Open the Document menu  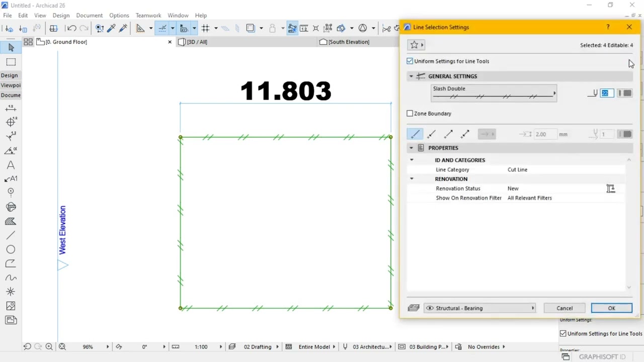pyautogui.click(x=89, y=16)
